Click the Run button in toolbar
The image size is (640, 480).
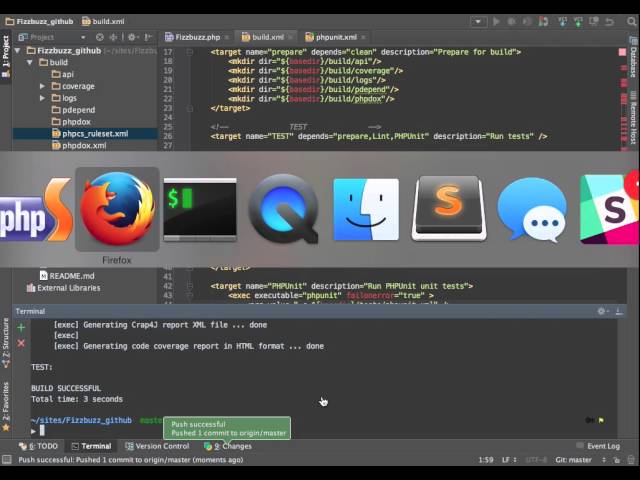point(496,21)
